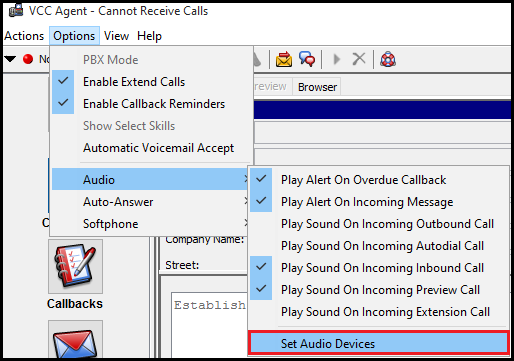Open the agent status dropdown arrow
514x361 pixels.
tap(10, 59)
